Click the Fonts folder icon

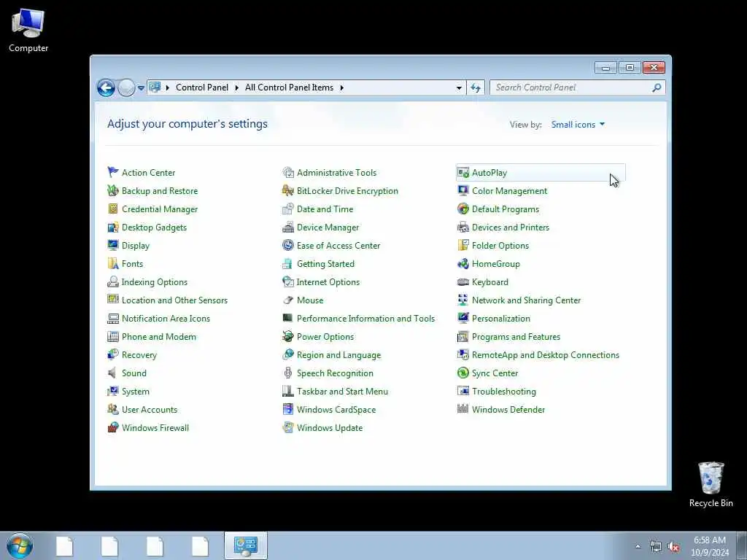[x=113, y=263]
